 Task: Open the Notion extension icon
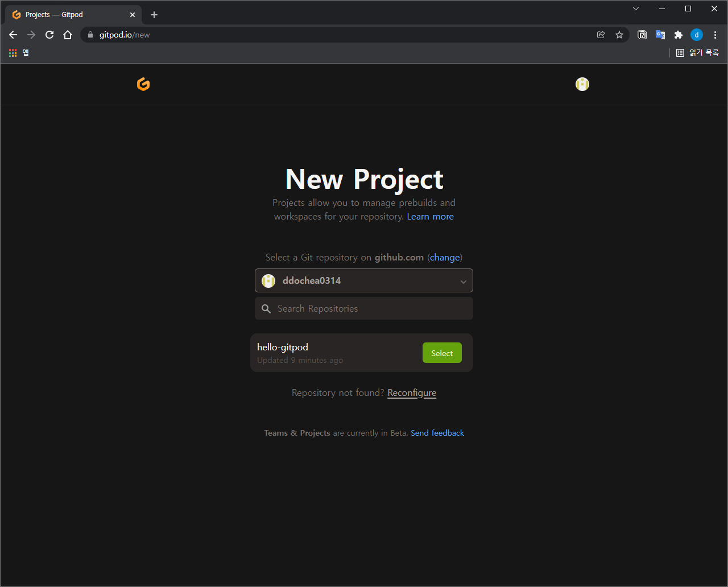(x=642, y=35)
